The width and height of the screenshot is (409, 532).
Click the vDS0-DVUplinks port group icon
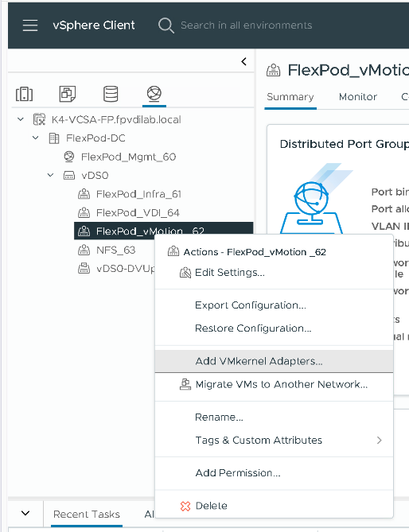coord(84,268)
